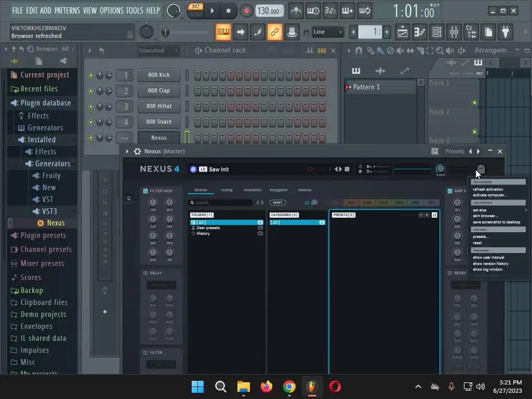Toggle PAT/SONG mode switch
This screenshot has width=532, height=399.
(x=196, y=10)
